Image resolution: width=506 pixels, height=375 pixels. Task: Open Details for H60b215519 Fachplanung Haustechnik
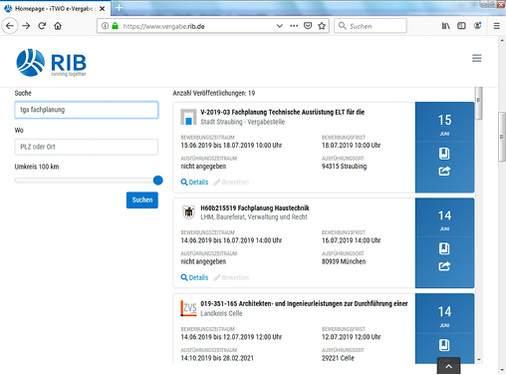pos(194,278)
